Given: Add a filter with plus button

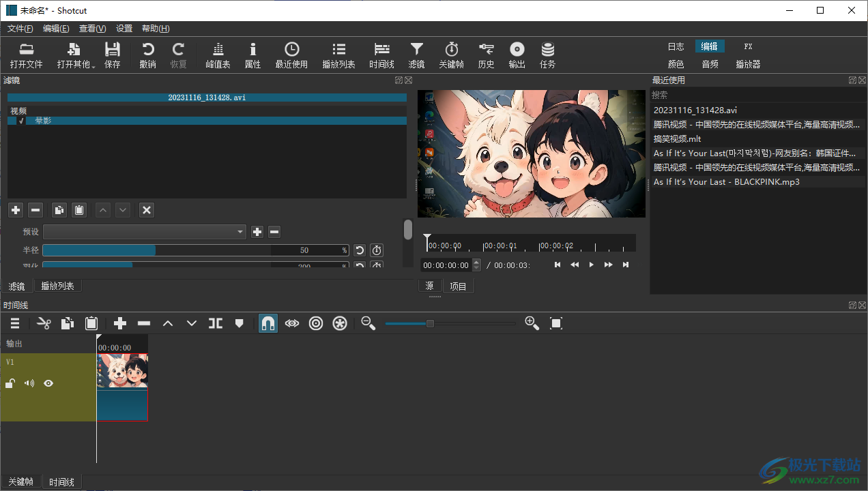Looking at the screenshot, I should click(16, 210).
